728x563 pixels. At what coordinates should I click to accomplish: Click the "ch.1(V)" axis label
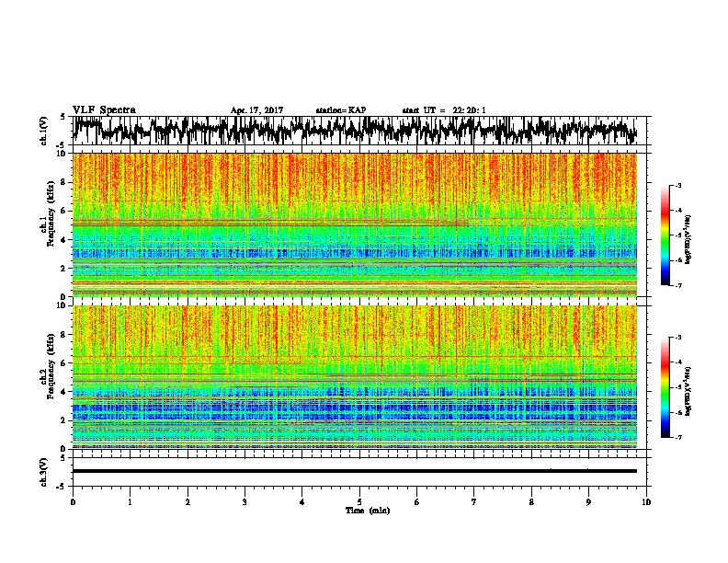pyautogui.click(x=44, y=132)
